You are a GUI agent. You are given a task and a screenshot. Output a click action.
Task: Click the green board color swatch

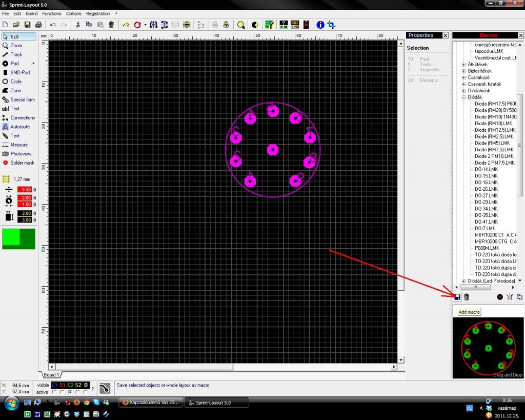(19, 239)
